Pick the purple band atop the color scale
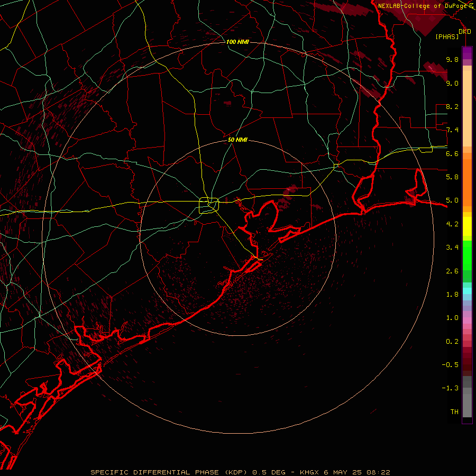 tap(467, 53)
